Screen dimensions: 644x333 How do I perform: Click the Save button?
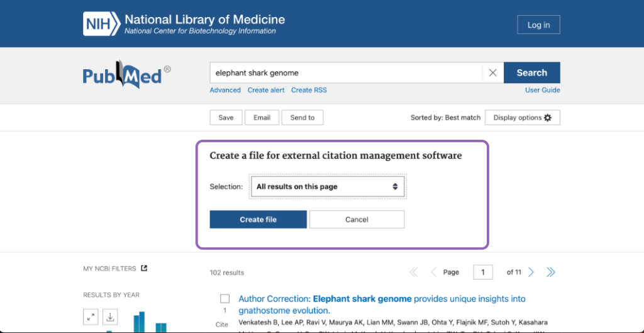click(x=226, y=118)
